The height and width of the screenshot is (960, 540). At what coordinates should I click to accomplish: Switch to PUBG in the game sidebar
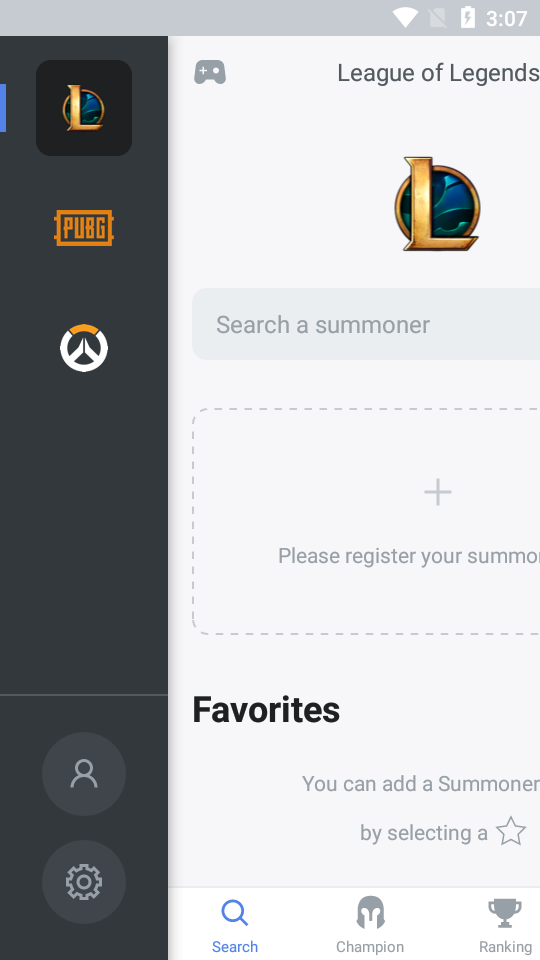(x=84, y=228)
